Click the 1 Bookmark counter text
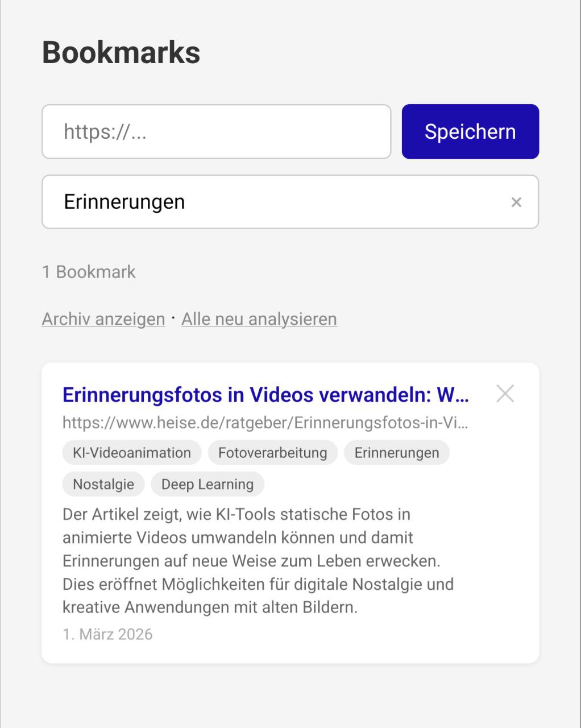Image resolution: width=581 pixels, height=728 pixels. tap(88, 272)
